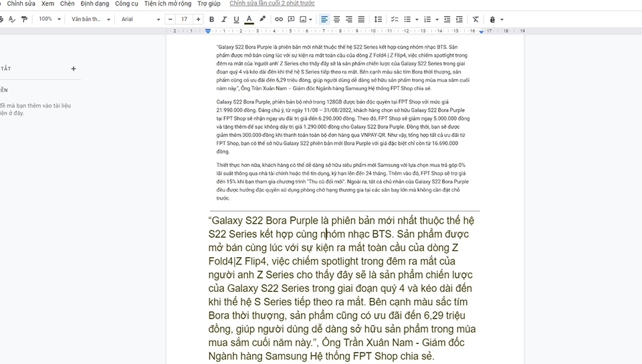Justify the paragraph text
The width and height of the screenshot is (642, 364).
(x=361, y=19)
